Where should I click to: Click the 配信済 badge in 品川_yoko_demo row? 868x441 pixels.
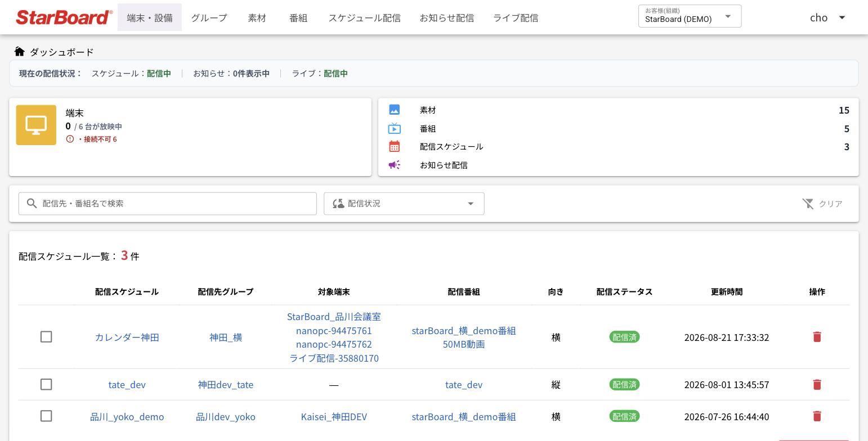click(x=624, y=416)
